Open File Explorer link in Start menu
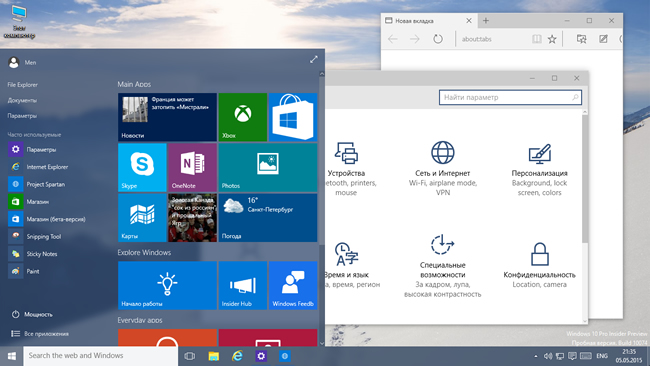The height and width of the screenshot is (366, 650). click(x=22, y=85)
